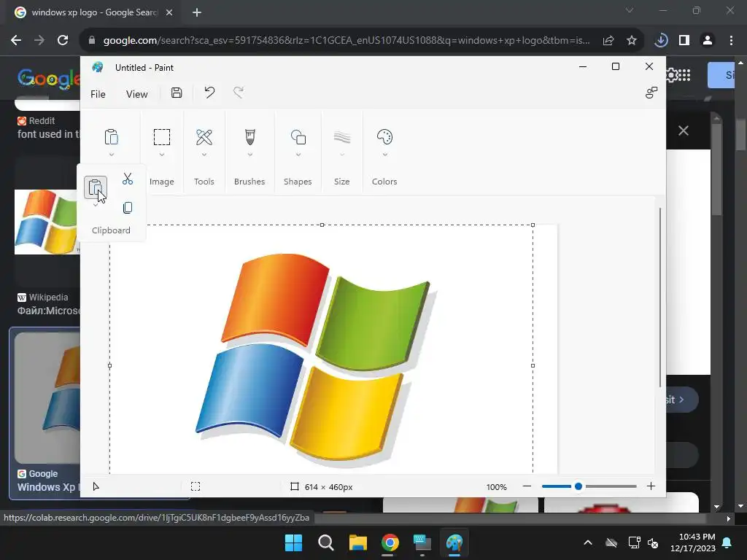Click the Redo arrow in Paint
Image resolution: width=747 pixels, height=560 pixels.
(239, 93)
